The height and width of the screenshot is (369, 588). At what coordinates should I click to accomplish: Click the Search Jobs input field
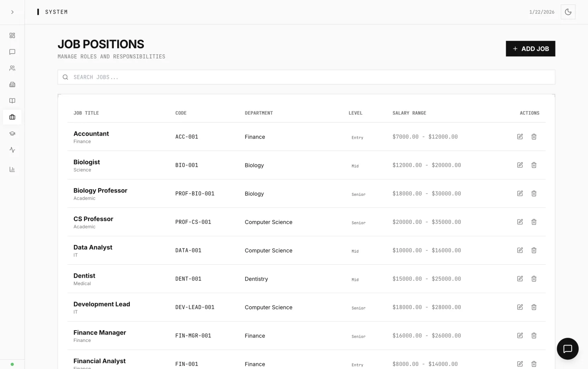click(306, 77)
